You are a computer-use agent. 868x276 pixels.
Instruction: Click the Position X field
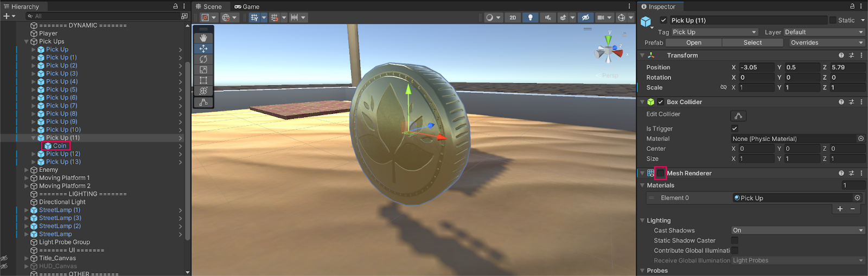(756, 67)
